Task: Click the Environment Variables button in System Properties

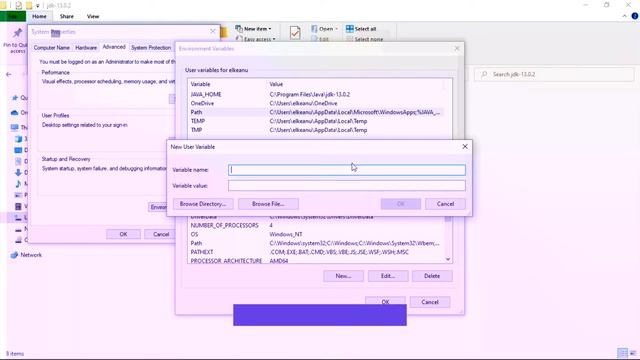Action: (159, 207)
